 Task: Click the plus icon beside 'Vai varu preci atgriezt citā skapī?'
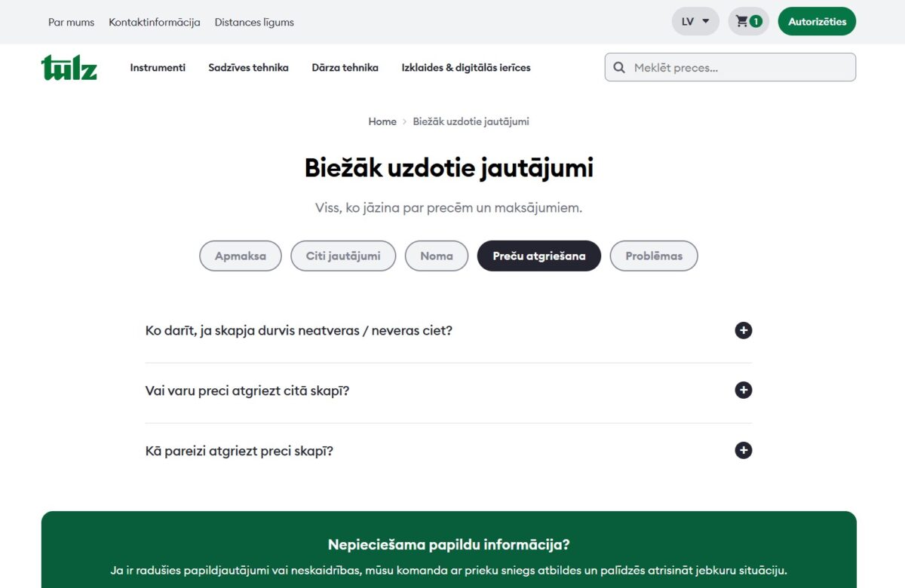pos(743,390)
